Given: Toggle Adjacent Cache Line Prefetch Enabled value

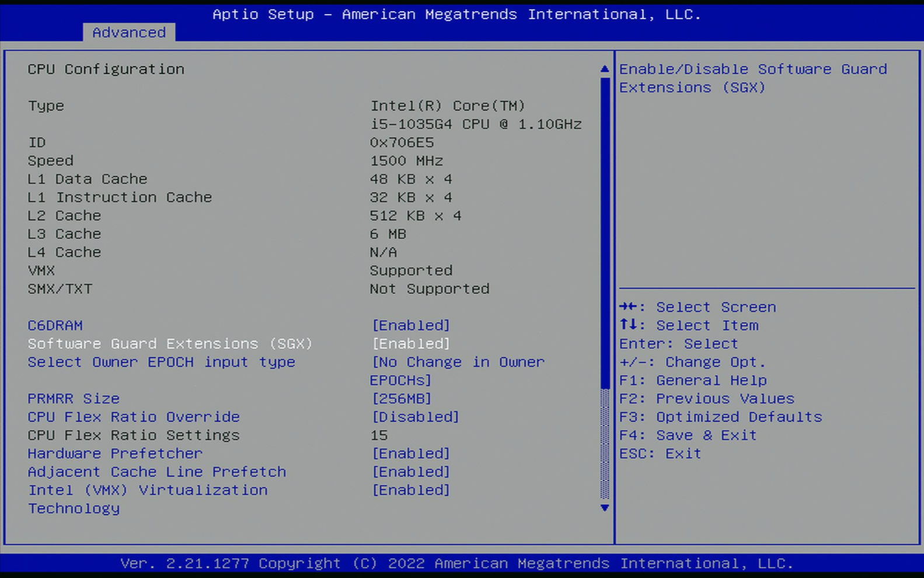Looking at the screenshot, I should tap(411, 472).
